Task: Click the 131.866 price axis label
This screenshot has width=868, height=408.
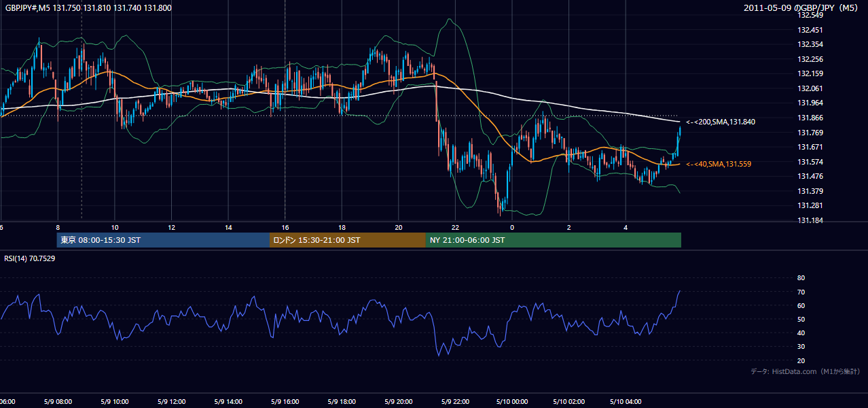Action: click(810, 118)
